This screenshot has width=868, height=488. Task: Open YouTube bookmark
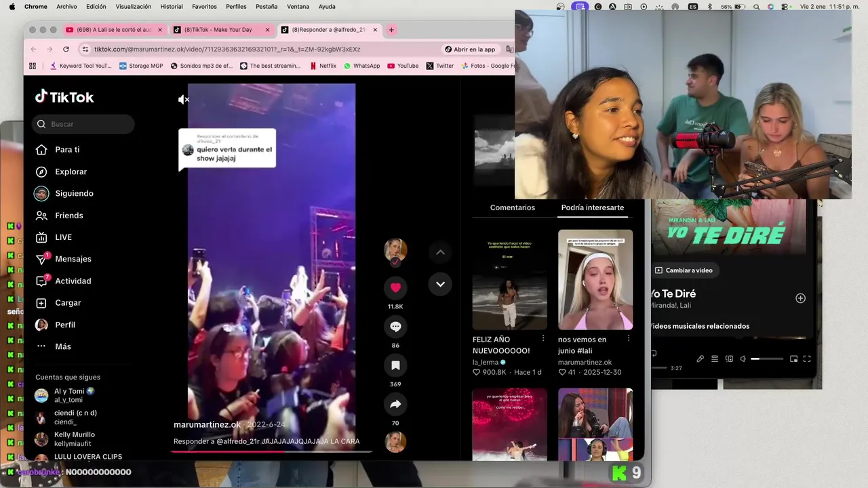point(403,66)
